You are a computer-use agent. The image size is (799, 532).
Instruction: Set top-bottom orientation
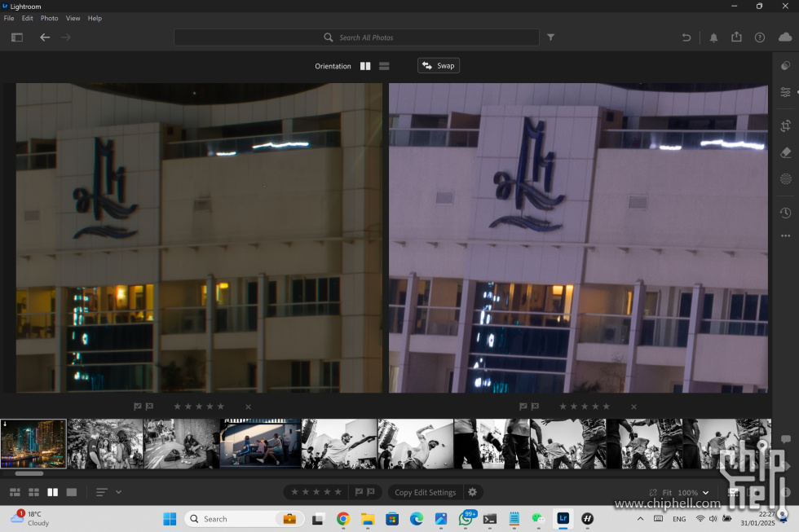pos(384,66)
